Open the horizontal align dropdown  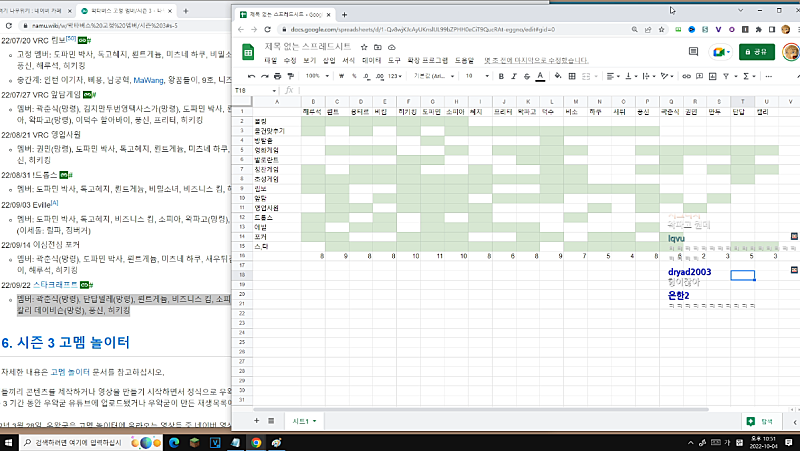point(613,76)
